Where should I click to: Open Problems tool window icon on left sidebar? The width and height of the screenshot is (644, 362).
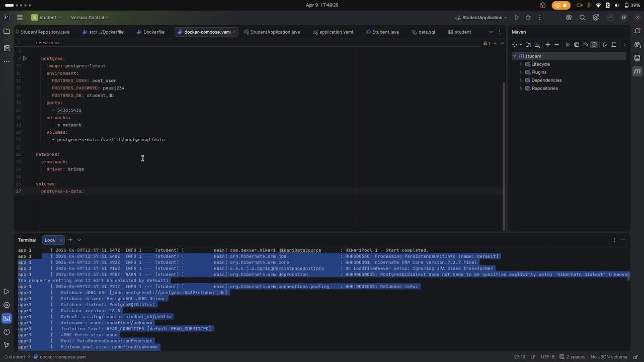7,332
